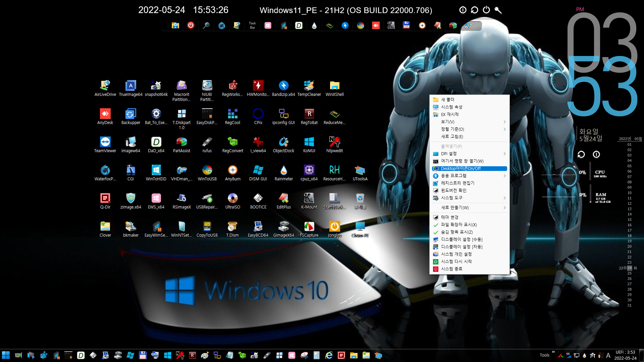
Task: Choose 시스템 속성 in context menu
Action: click(x=470, y=107)
